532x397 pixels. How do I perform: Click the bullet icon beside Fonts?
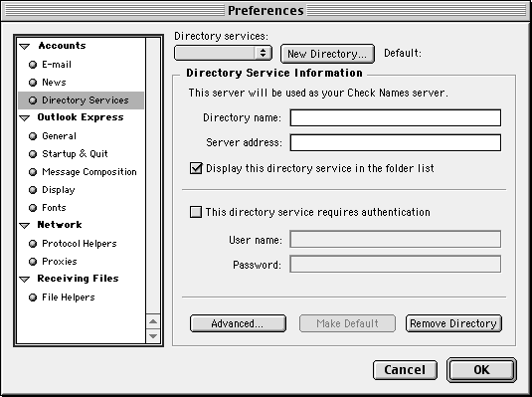click(x=33, y=208)
